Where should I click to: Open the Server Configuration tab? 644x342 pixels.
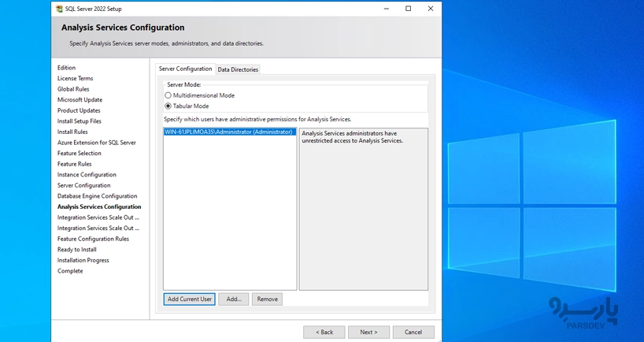pos(185,69)
